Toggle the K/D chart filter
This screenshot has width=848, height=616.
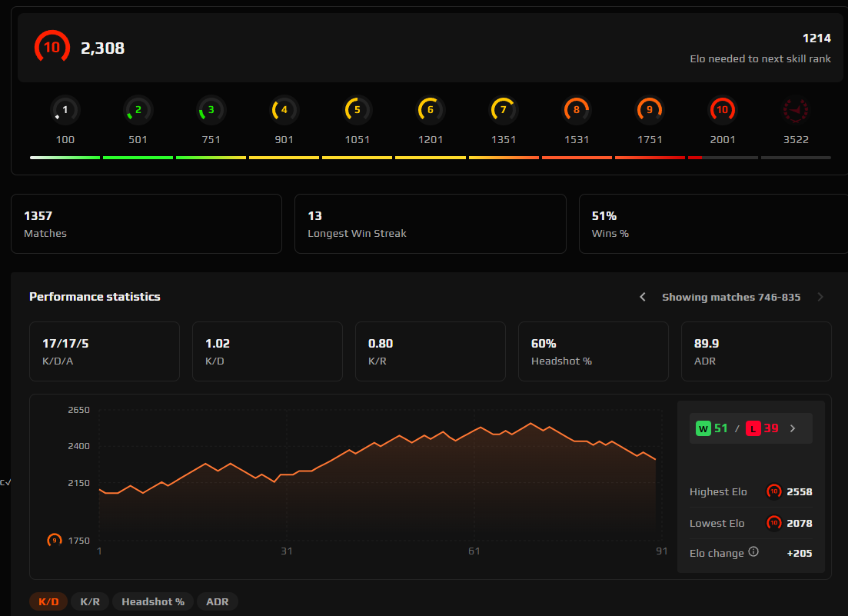tap(48, 601)
